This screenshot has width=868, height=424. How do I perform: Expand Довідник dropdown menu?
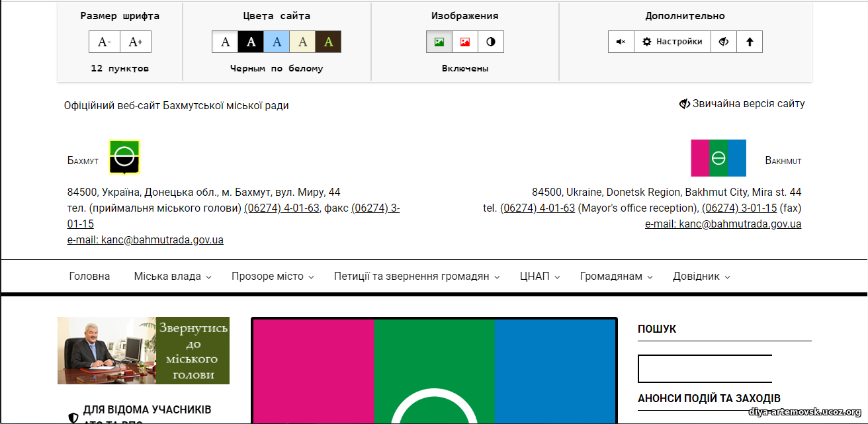[701, 276]
